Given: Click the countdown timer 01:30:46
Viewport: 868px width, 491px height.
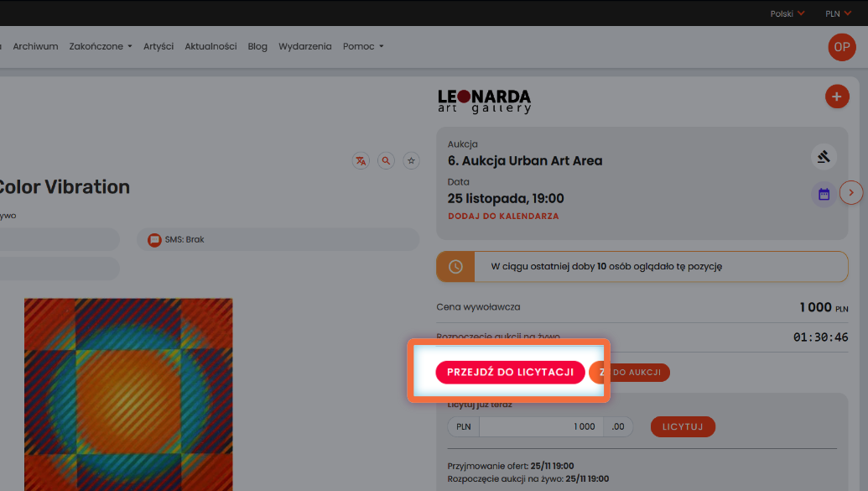Looking at the screenshot, I should pyautogui.click(x=820, y=337).
